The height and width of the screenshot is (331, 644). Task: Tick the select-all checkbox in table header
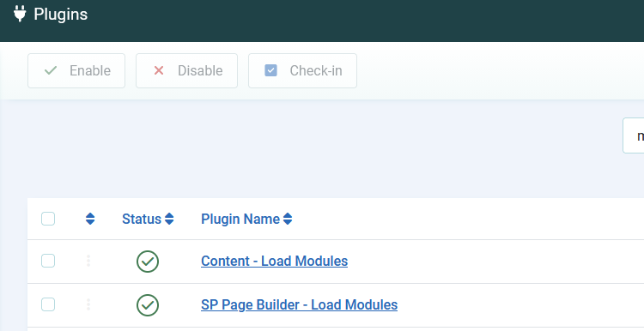(x=48, y=219)
